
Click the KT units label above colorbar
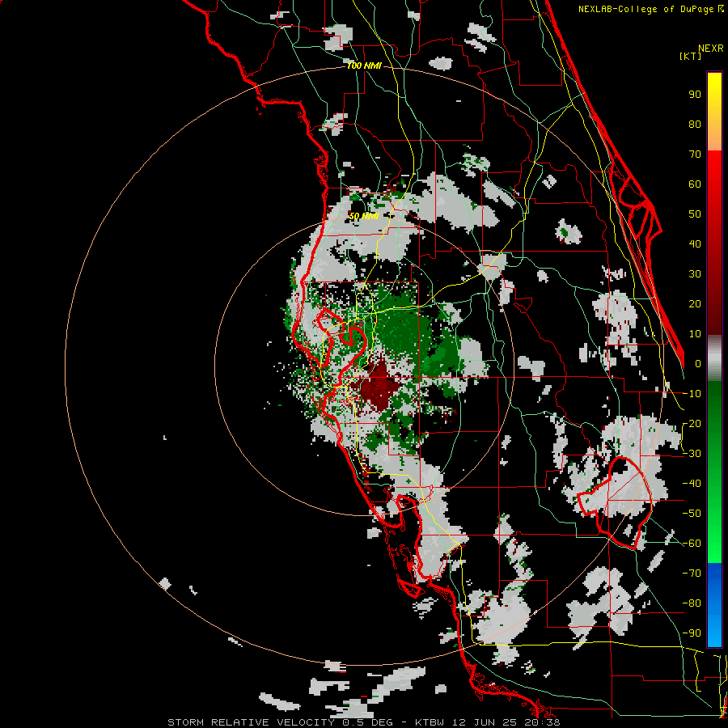690,56
